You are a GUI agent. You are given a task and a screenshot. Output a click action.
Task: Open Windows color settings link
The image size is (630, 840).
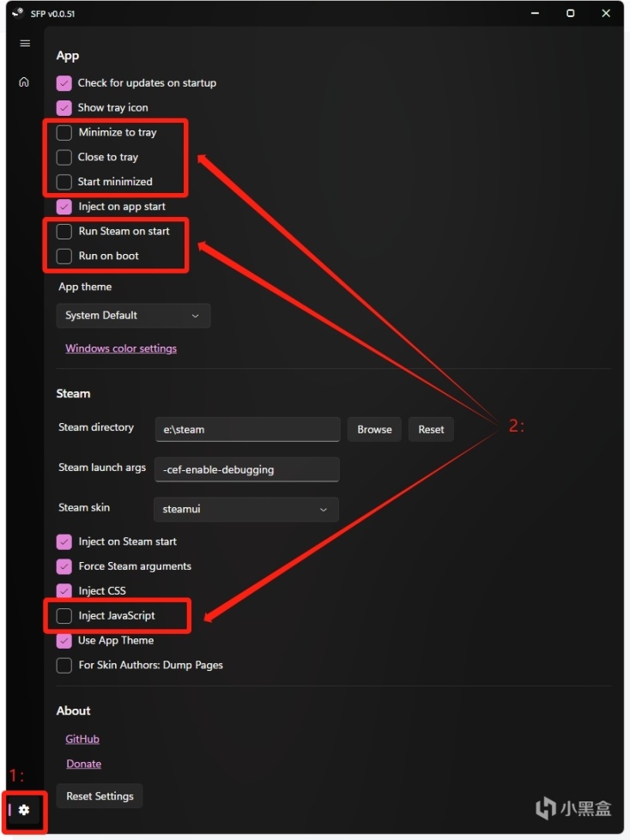click(121, 348)
